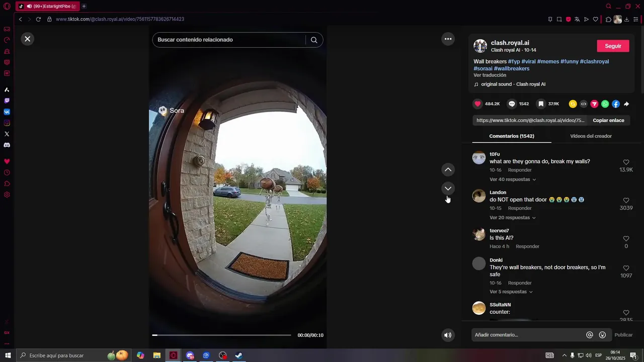Open the Opera snapshot tool icon

click(x=559, y=19)
